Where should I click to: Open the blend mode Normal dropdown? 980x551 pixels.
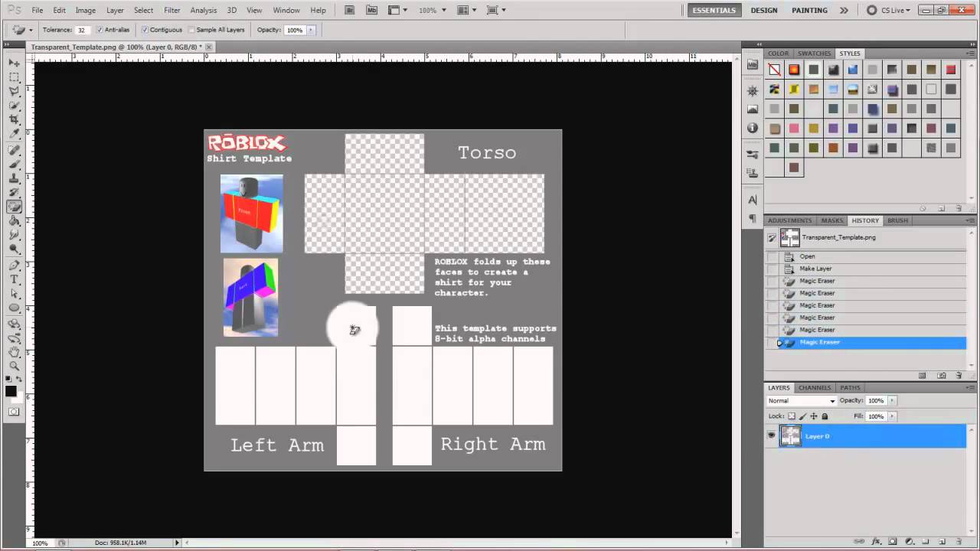tap(802, 401)
